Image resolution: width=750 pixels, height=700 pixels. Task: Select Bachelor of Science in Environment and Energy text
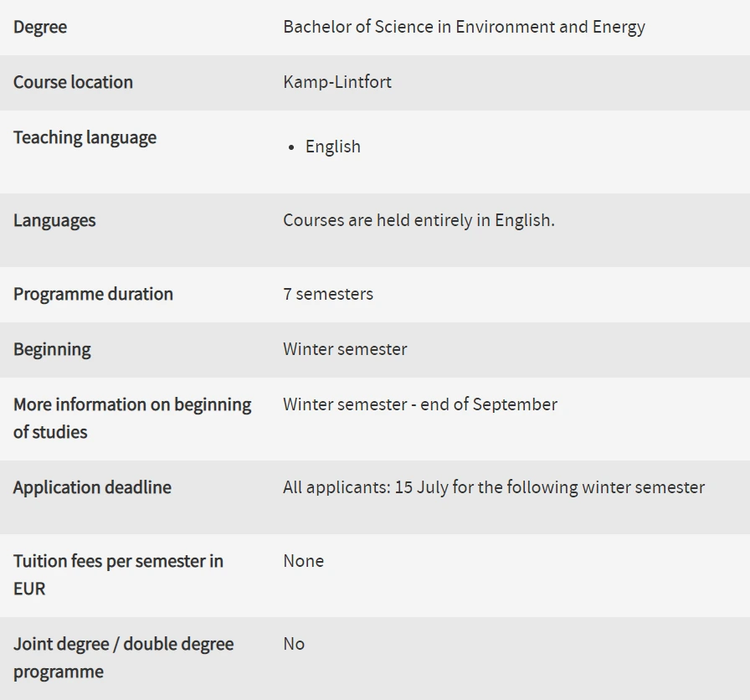point(464,27)
